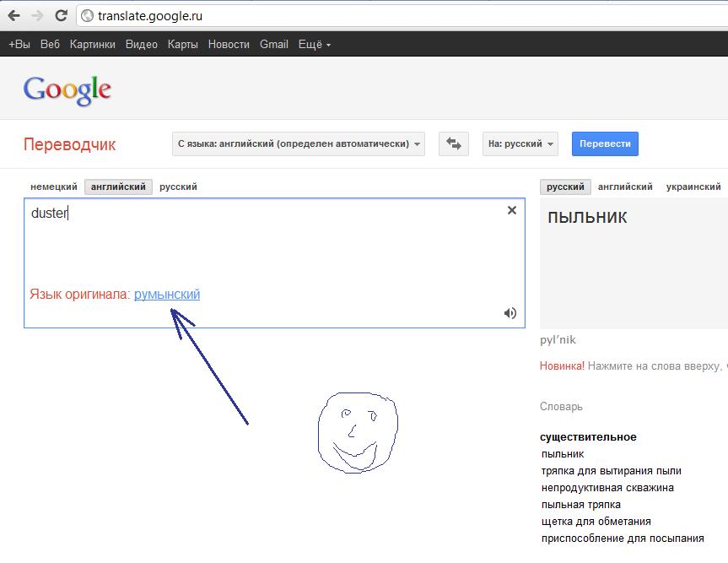
Task: Click dictionary entry 'приспособление для посыпания'
Action: 623,539
